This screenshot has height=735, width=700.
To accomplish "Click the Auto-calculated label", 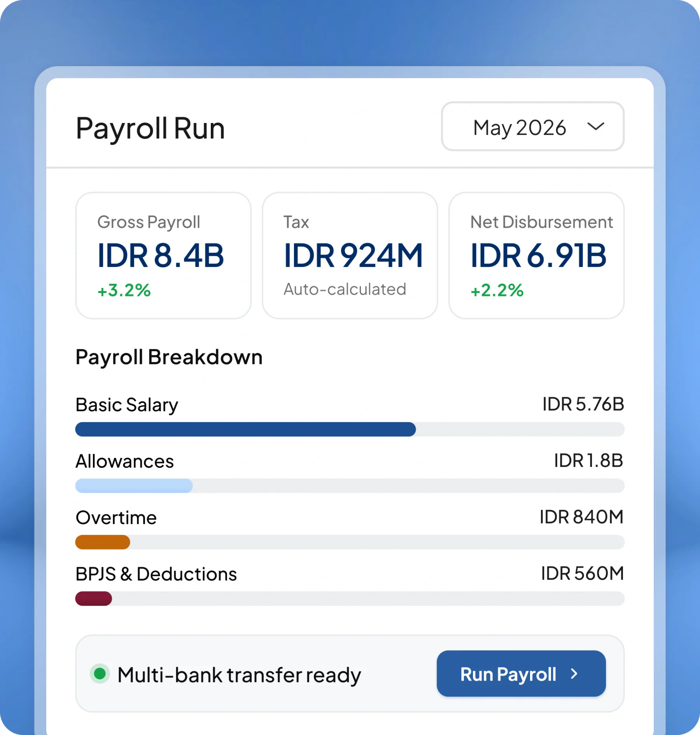I will tap(345, 289).
